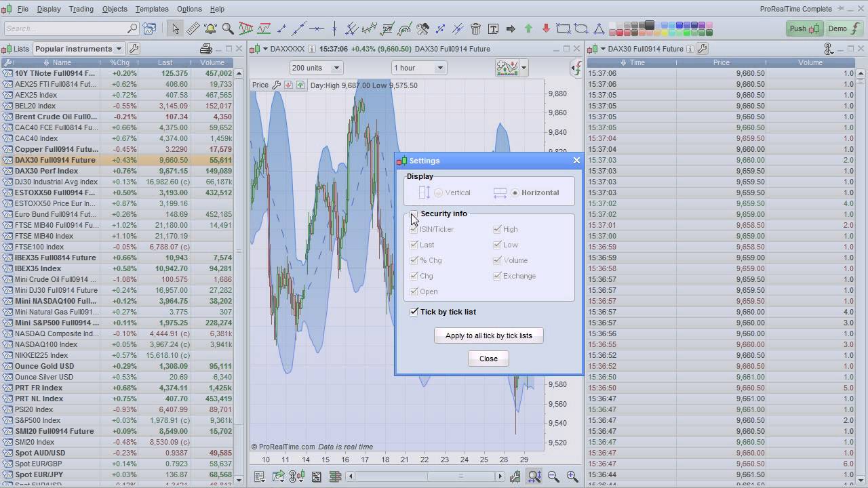
Task: Open chart properties wrench at bottom
Action: coord(516,476)
